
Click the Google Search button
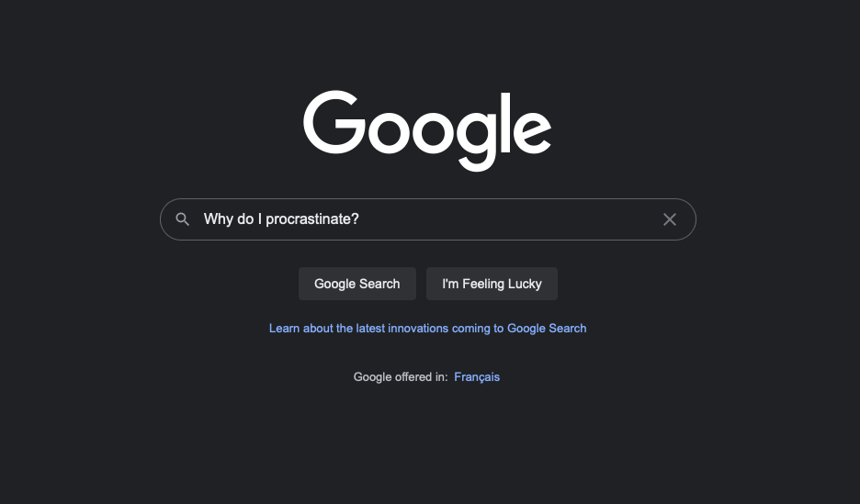[357, 284]
